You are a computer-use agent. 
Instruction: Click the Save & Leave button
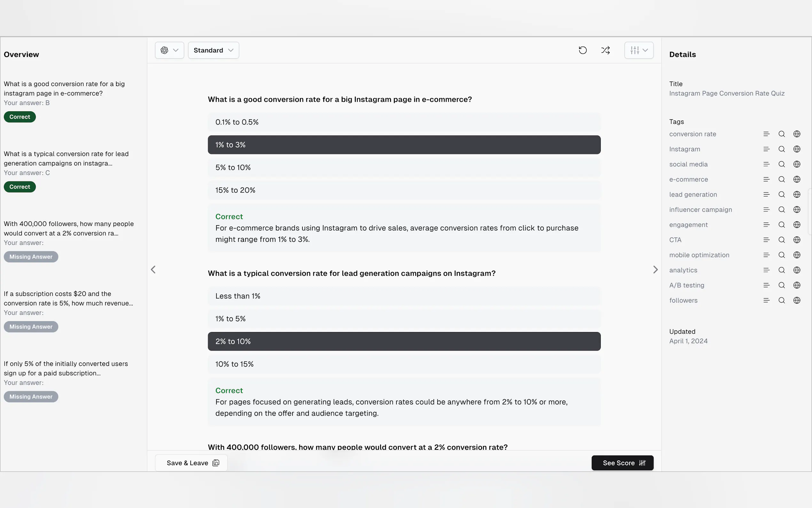pyautogui.click(x=191, y=463)
